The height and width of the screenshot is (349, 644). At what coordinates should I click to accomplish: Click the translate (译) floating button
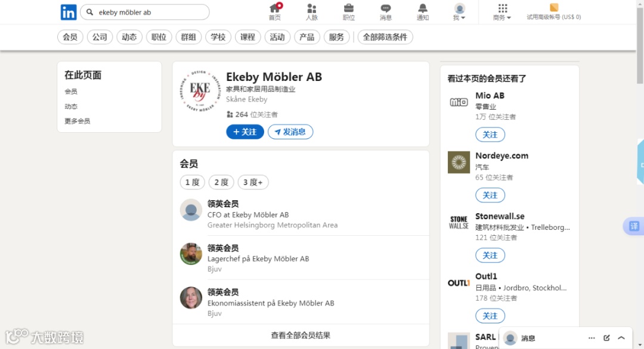point(634,226)
